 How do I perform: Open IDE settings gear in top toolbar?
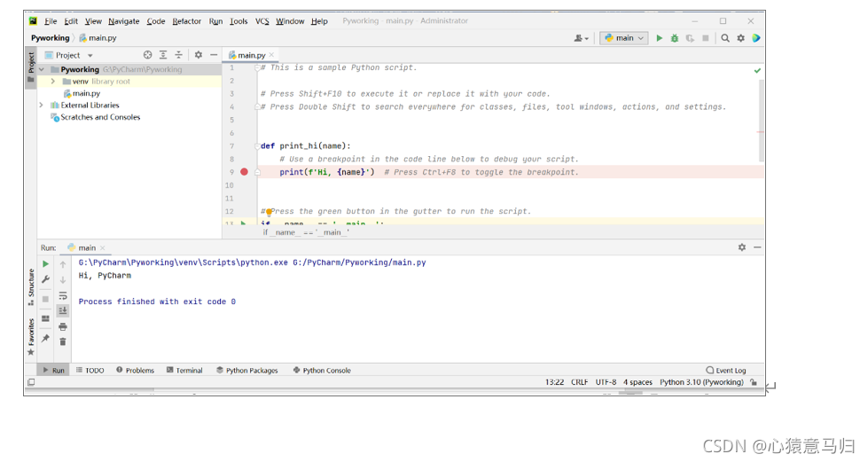[x=740, y=38]
